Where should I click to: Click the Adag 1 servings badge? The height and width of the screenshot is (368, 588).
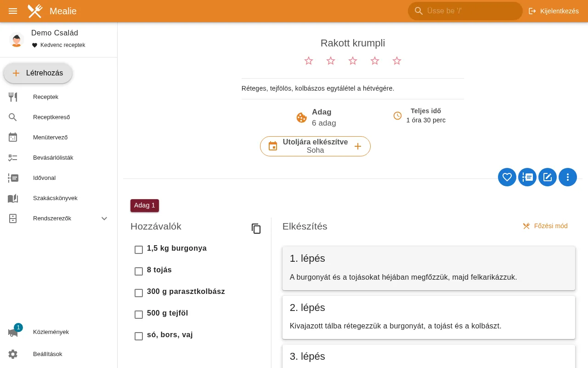145,205
